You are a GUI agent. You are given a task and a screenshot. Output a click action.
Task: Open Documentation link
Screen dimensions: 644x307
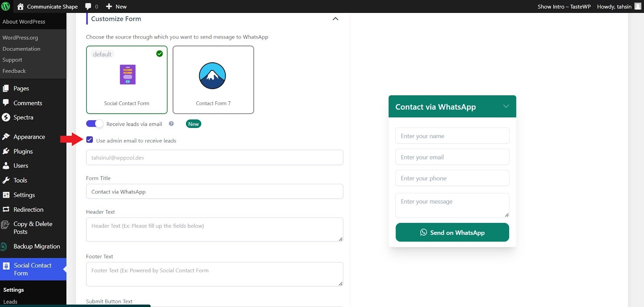(21, 49)
